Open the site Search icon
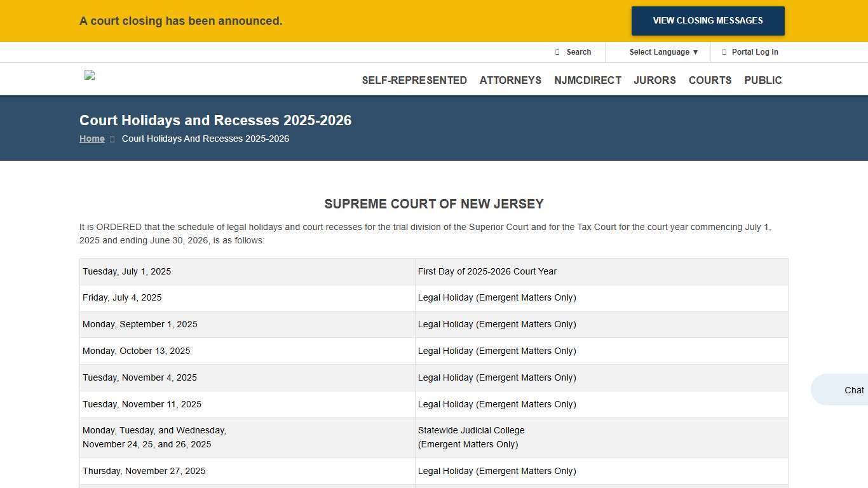This screenshot has height=488, width=868. [x=557, y=51]
